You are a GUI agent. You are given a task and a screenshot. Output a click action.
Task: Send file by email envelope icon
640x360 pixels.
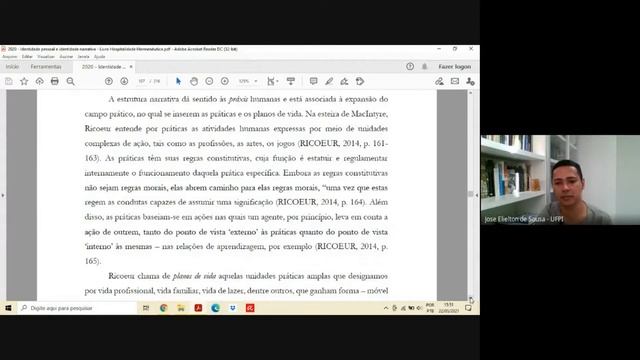(x=455, y=81)
